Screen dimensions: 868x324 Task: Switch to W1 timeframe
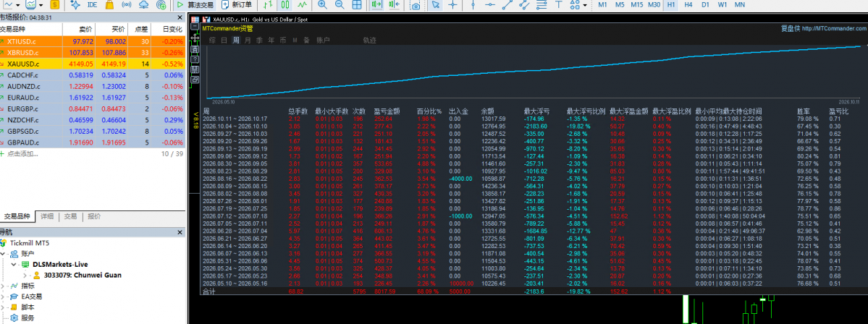[722, 5]
